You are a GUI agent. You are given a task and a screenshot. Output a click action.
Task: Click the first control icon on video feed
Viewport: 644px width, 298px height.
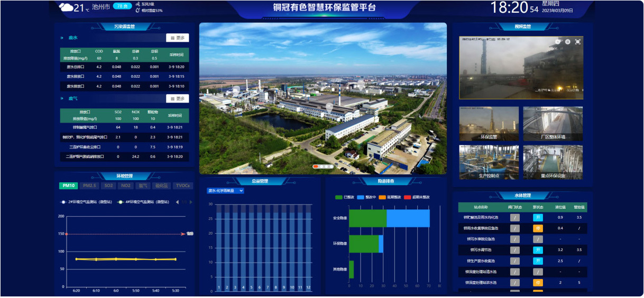[557, 42]
